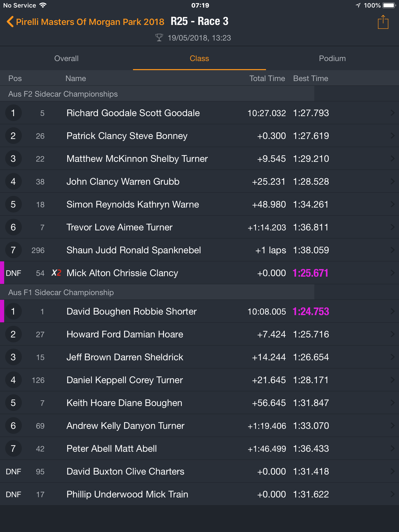Select the Class tab
The width and height of the screenshot is (399, 532).
(x=199, y=58)
